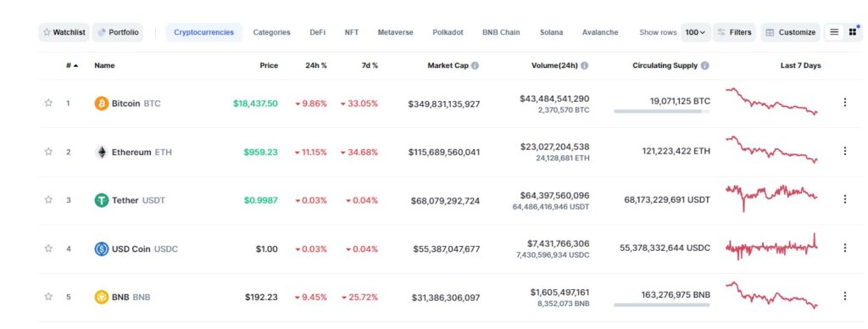
Task: Star Bitcoin to add to watchlist
Action: tap(48, 103)
